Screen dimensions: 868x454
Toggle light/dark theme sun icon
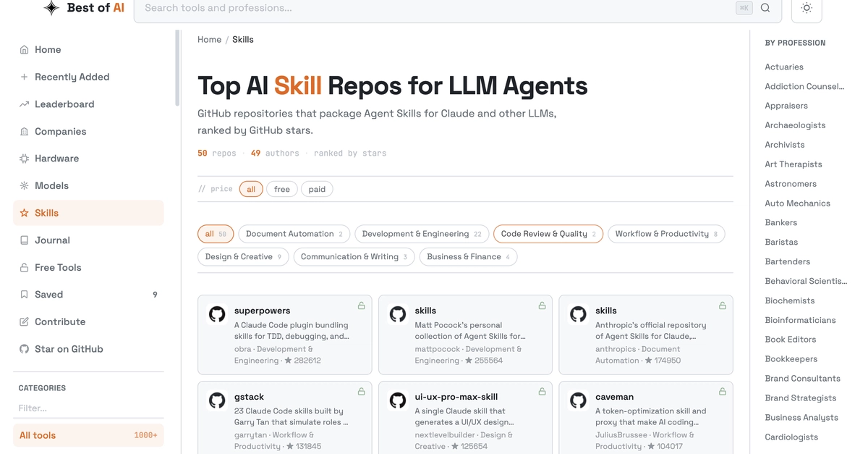click(x=807, y=8)
